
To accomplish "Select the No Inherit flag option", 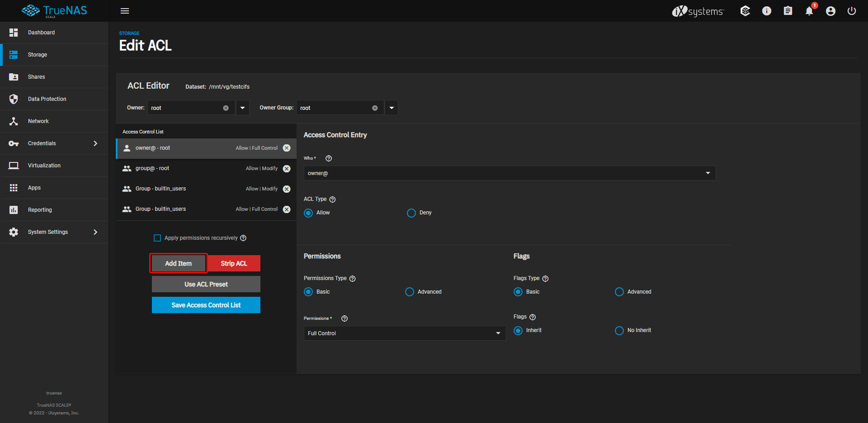I will (x=619, y=331).
